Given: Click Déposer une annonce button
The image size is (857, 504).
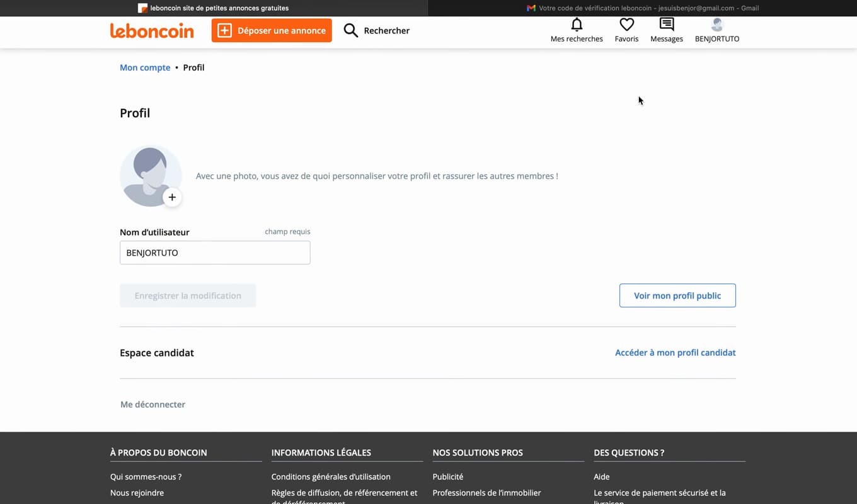Looking at the screenshot, I should point(272,30).
